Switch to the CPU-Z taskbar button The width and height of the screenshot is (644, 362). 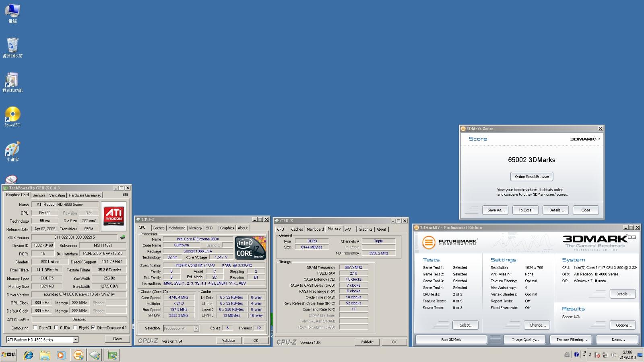[x=95, y=355]
